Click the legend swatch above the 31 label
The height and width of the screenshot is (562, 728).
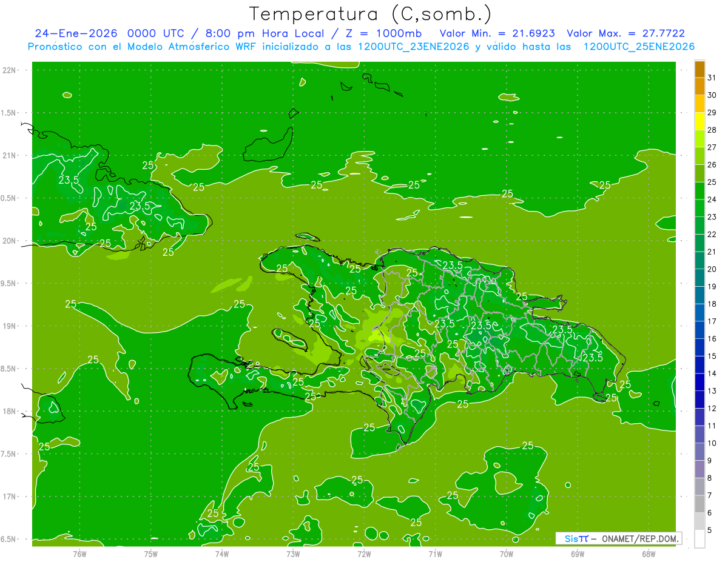click(699, 69)
